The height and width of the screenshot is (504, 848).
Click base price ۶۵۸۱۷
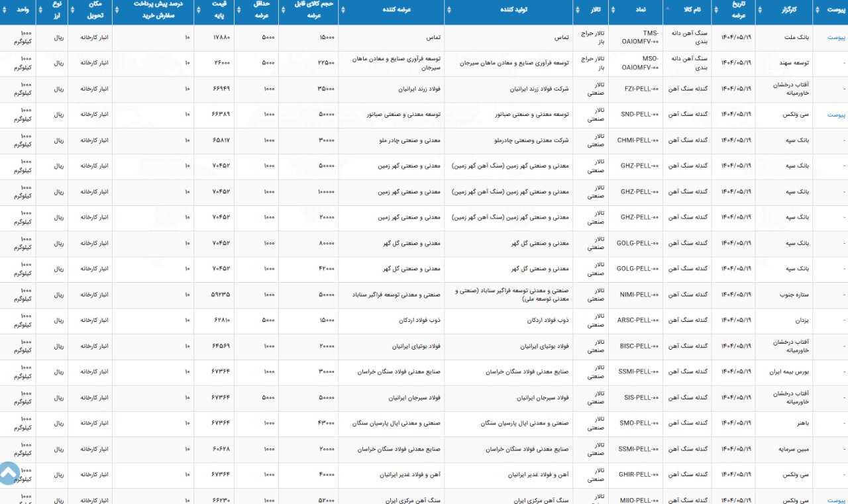[x=221, y=140]
